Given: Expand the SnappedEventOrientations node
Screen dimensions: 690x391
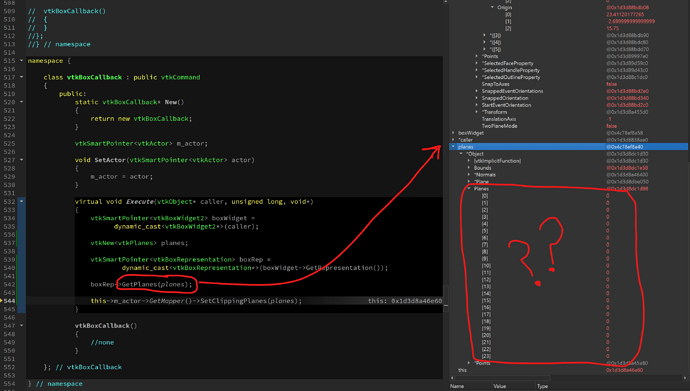Looking at the screenshot, I should coord(477,91).
